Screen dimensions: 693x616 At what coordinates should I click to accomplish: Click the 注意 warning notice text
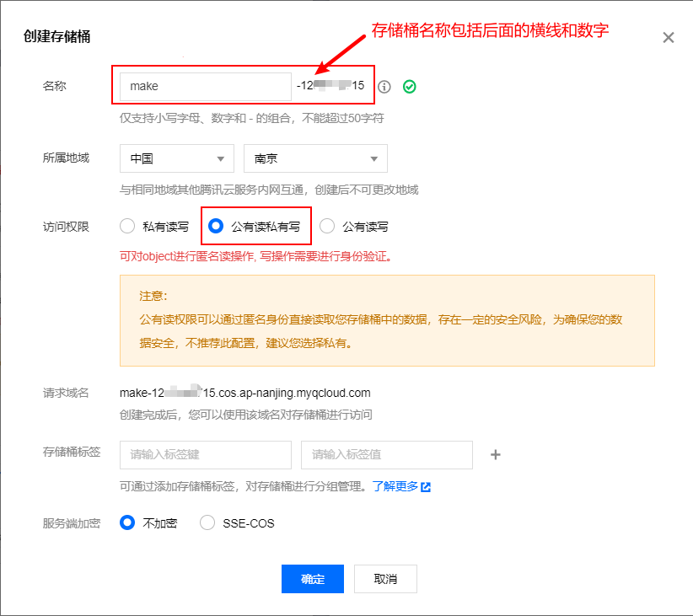387,320
